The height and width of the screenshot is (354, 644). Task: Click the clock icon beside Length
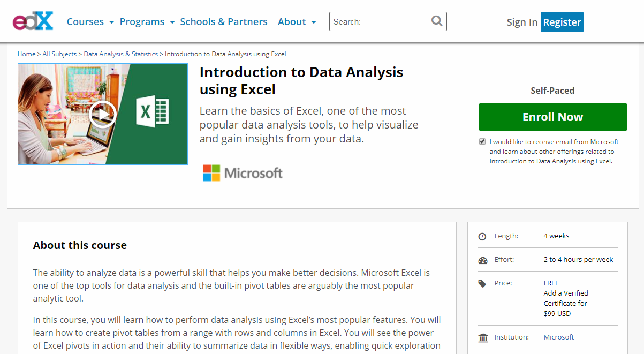(482, 236)
